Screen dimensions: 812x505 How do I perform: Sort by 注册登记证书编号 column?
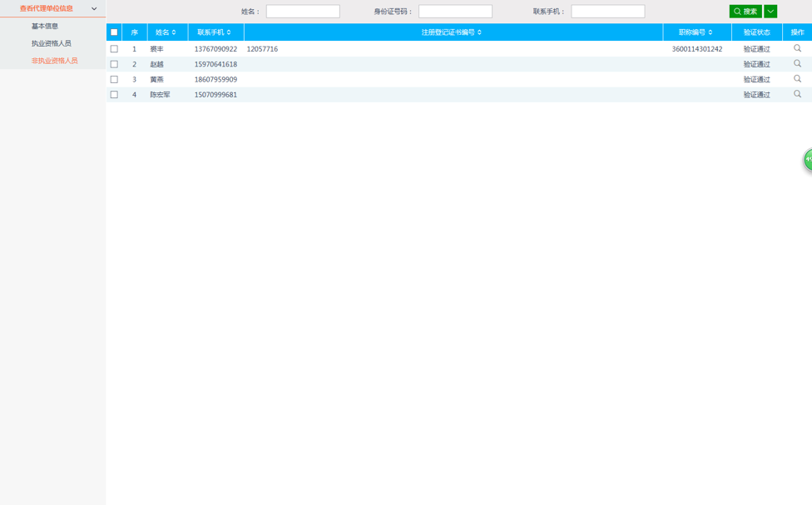452,32
